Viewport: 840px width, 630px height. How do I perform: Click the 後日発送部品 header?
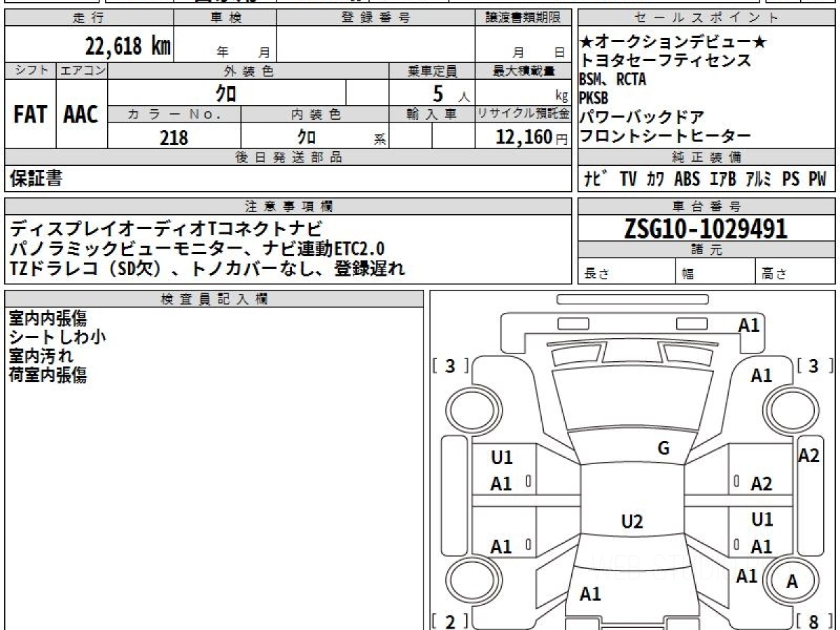pos(288,157)
